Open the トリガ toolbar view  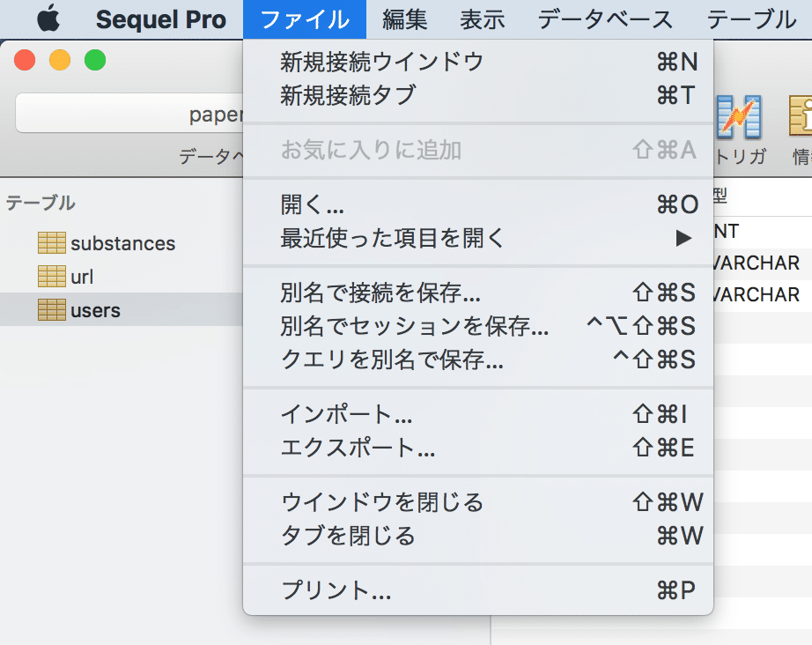click(739, 129)
